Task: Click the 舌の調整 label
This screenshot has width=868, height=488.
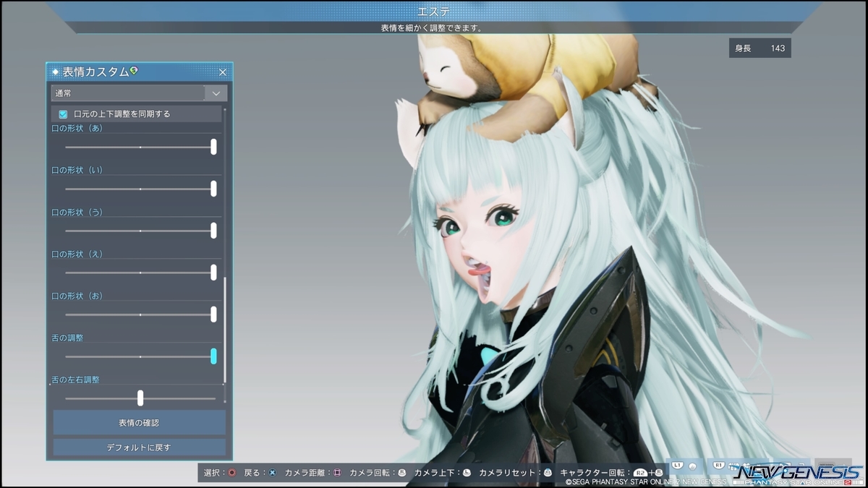Action: coord(67,338)
